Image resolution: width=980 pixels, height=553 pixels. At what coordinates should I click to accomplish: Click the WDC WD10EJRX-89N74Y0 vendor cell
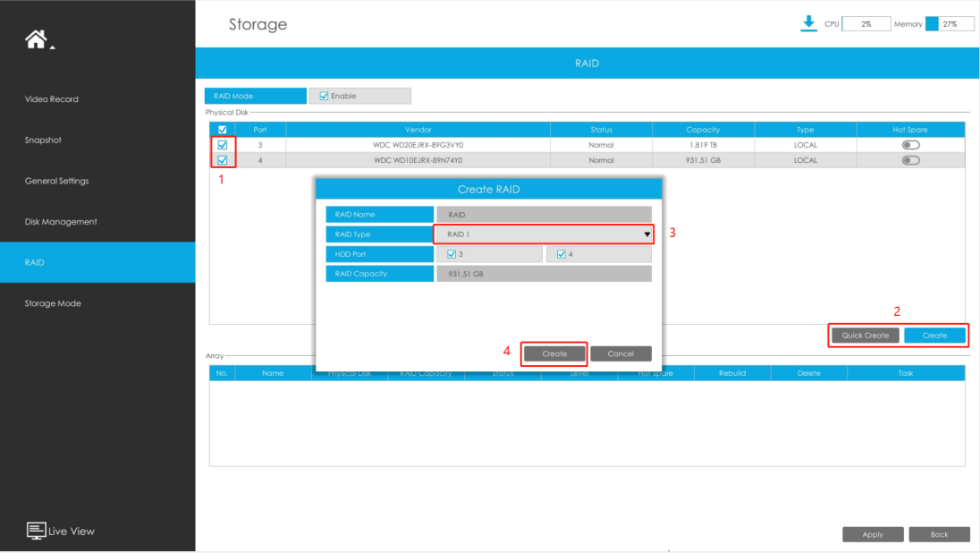[418, 160]
